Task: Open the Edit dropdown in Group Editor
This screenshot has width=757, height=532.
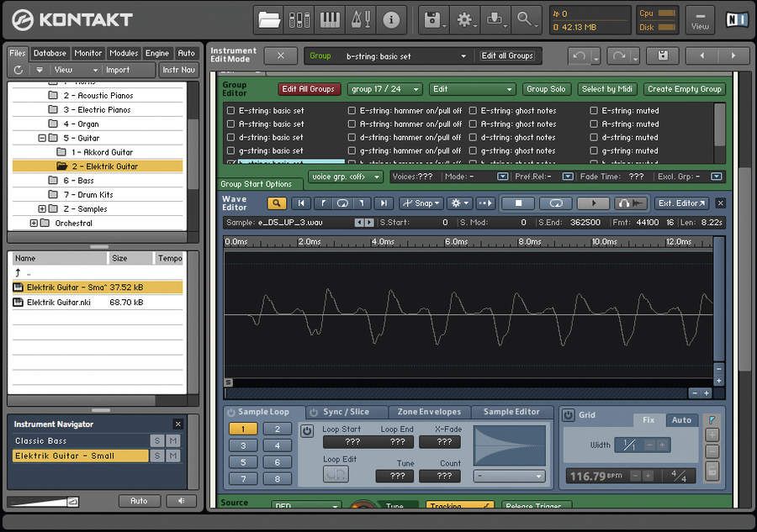Action: click(472, 89)
